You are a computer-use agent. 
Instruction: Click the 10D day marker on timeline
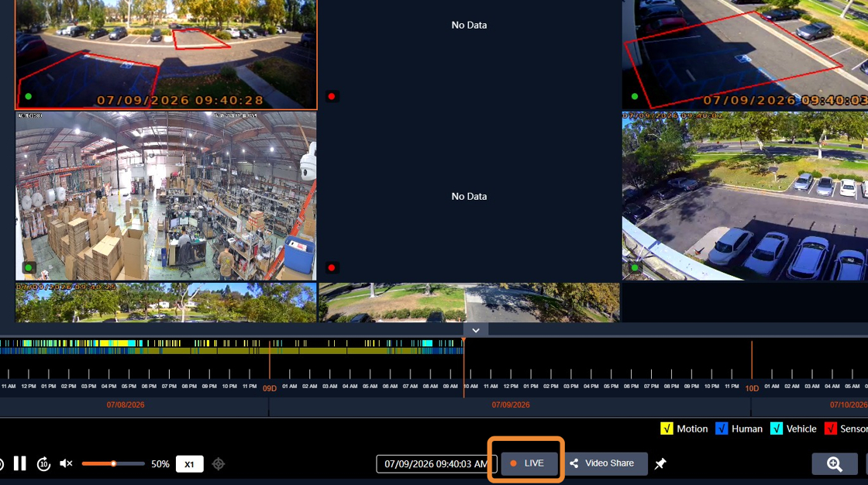click(752, 388)
